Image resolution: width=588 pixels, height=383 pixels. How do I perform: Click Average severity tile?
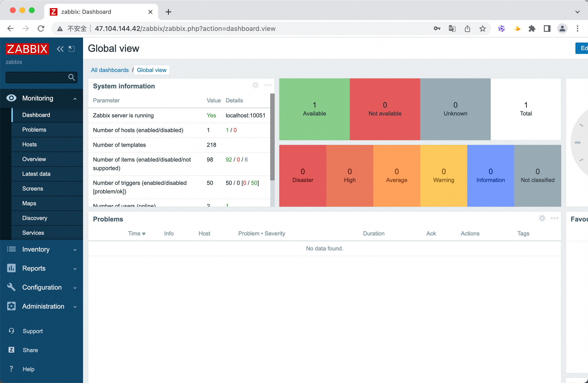[397, 176]
